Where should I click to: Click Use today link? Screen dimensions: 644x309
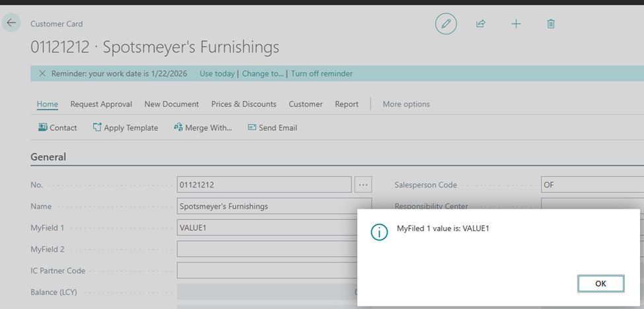217,74
